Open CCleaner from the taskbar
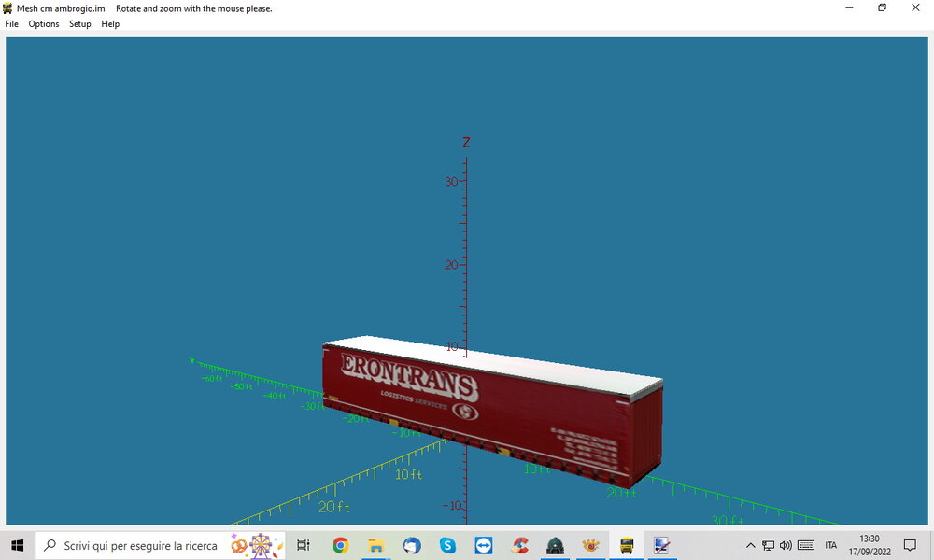Image resolution: width=934 pixels, height=560 pixels. coord(519,545)
